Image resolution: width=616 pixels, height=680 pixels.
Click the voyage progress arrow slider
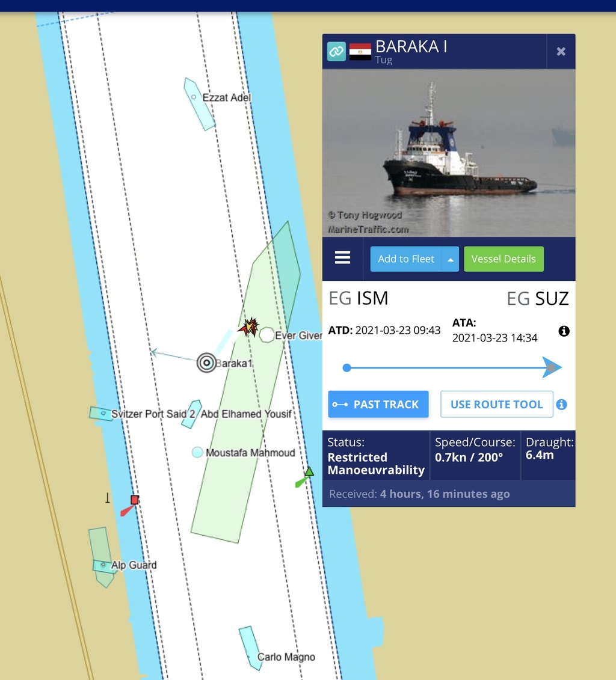[x=551, y=368]
